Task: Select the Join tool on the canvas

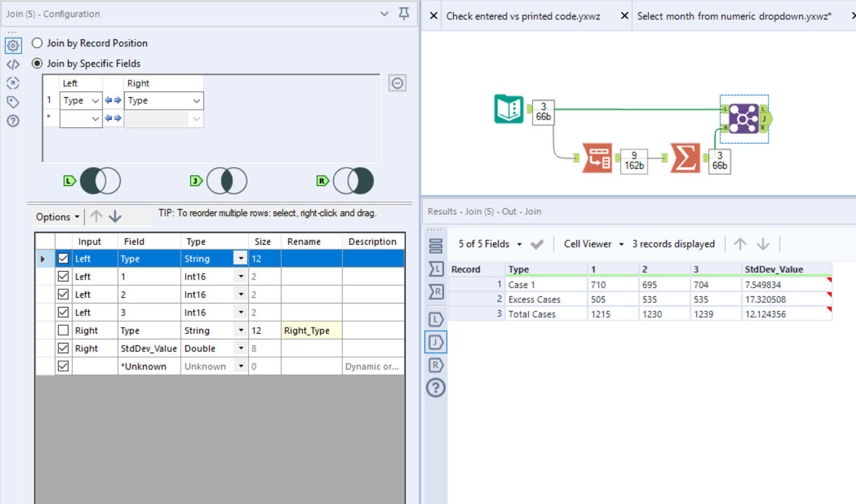Action: pyautogui.click(x=744, y=118)
